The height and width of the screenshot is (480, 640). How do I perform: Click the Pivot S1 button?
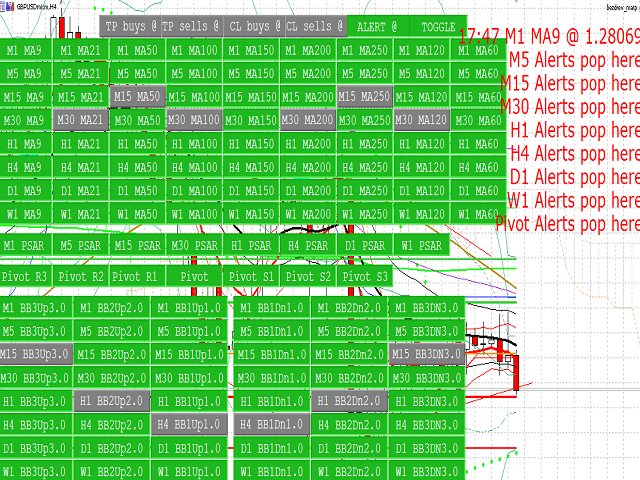pyautogui.click(x=251, y=276)
